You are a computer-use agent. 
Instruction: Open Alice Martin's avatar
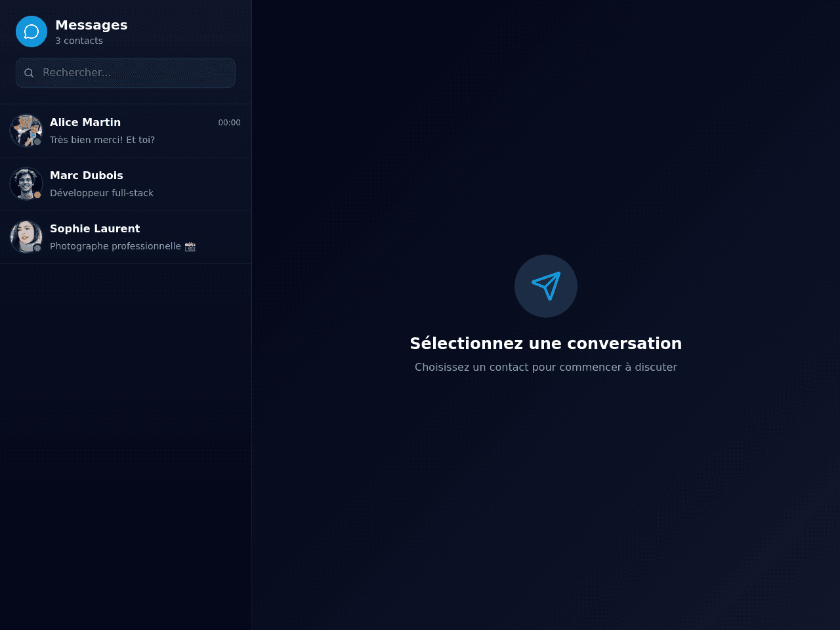(26, 131)
